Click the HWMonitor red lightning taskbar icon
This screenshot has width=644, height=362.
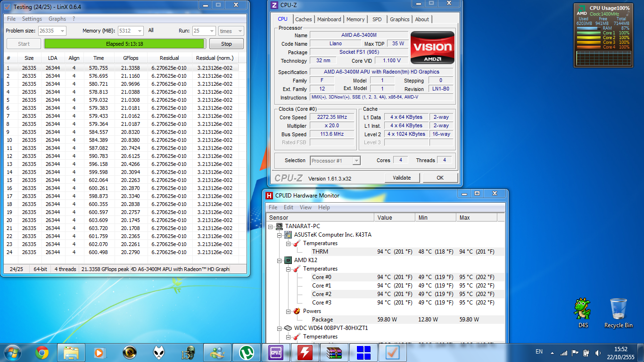click(304, 352)
